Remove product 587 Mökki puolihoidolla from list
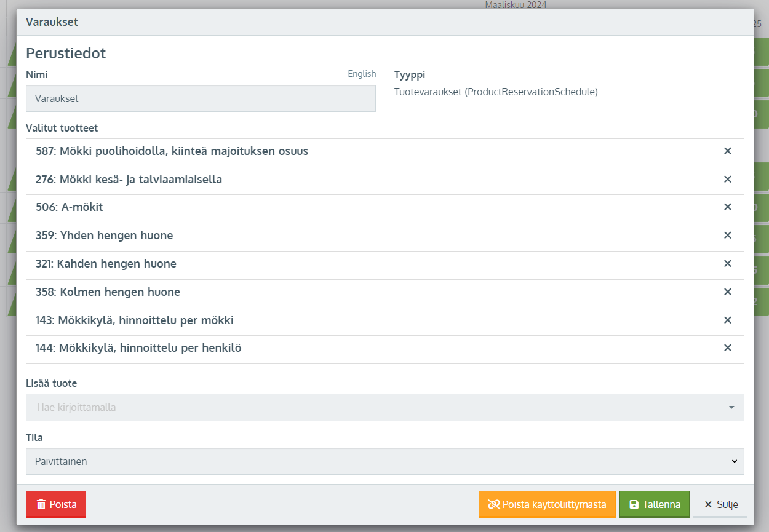 (727, 151)
